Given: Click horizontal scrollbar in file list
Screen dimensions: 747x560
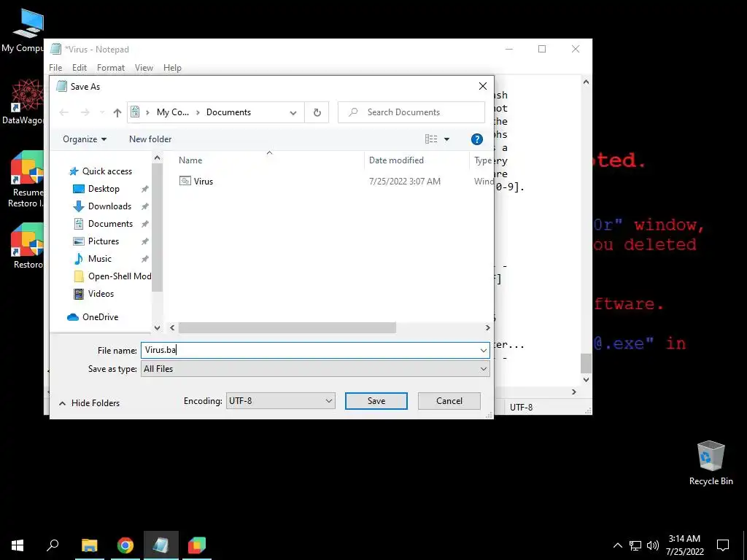Looking at the screenshot, I should (287, 327).
